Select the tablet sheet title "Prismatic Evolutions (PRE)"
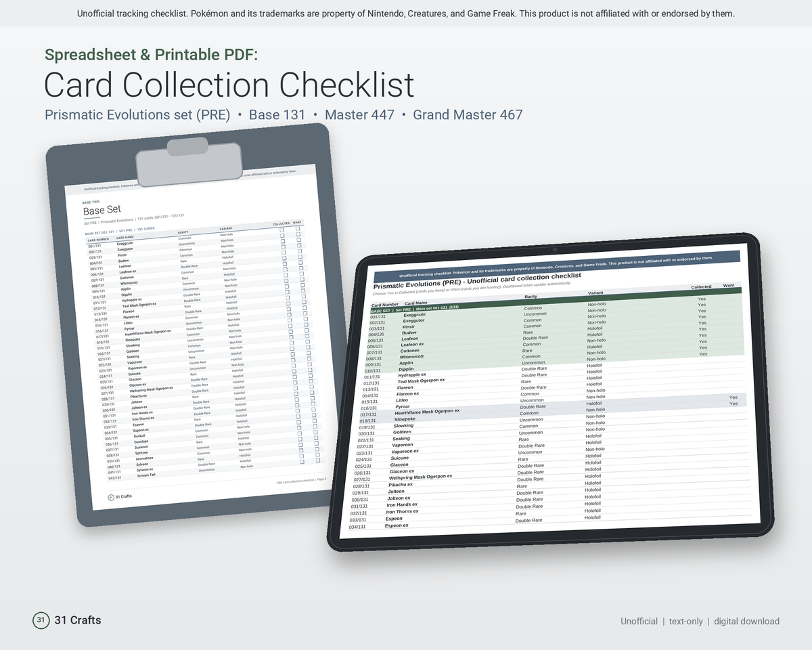 pos(418,283)
